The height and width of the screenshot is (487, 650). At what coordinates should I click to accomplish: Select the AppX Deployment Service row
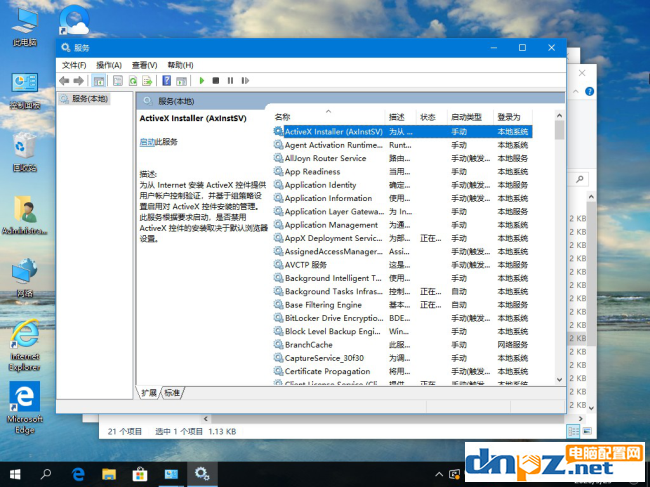point(403,238)
